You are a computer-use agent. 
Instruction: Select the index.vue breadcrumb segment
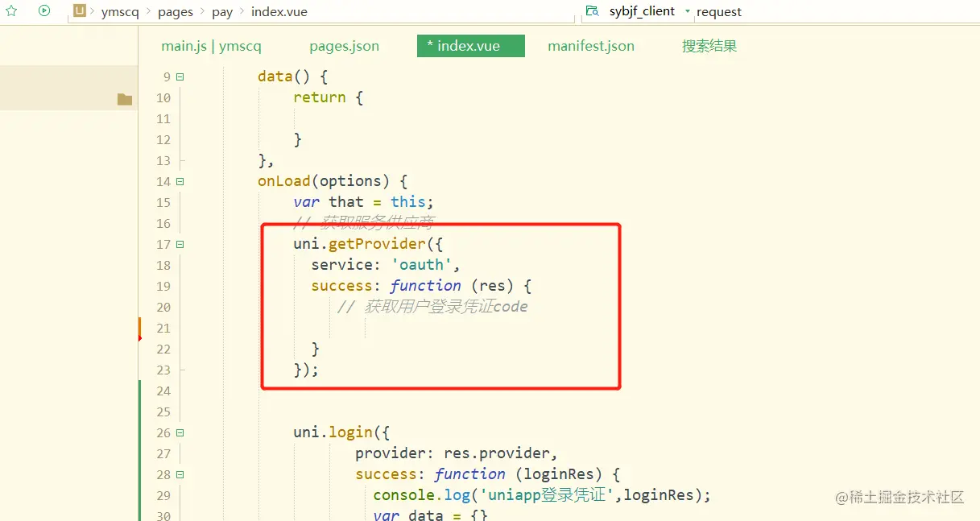(x=279, y=12)
